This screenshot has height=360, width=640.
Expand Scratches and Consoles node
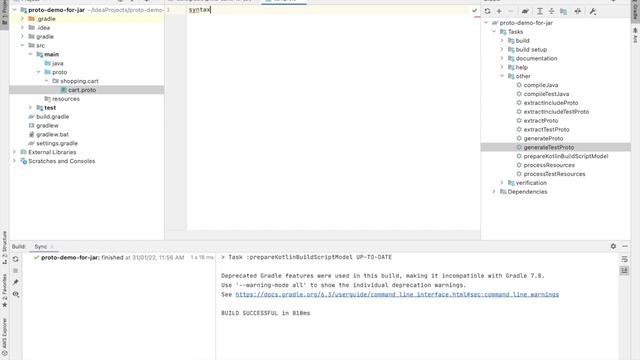[14, 161]
